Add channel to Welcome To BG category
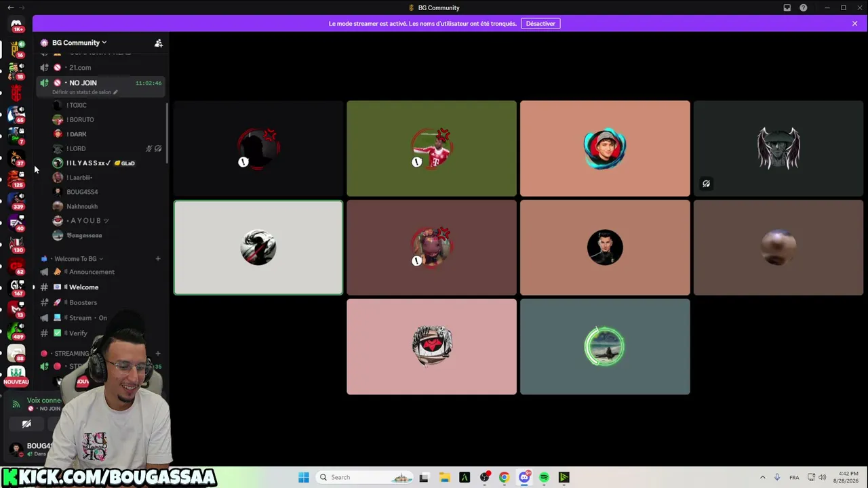Viewport: 868px width, 488px height. [x=158, y=258]
